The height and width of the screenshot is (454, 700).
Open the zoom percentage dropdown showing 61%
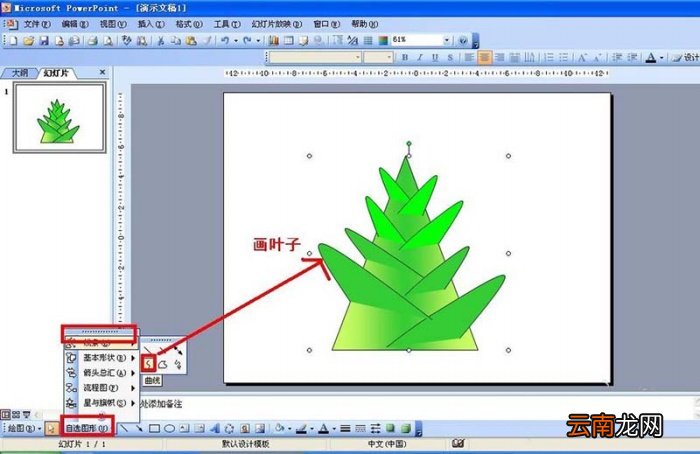[446, 40]
